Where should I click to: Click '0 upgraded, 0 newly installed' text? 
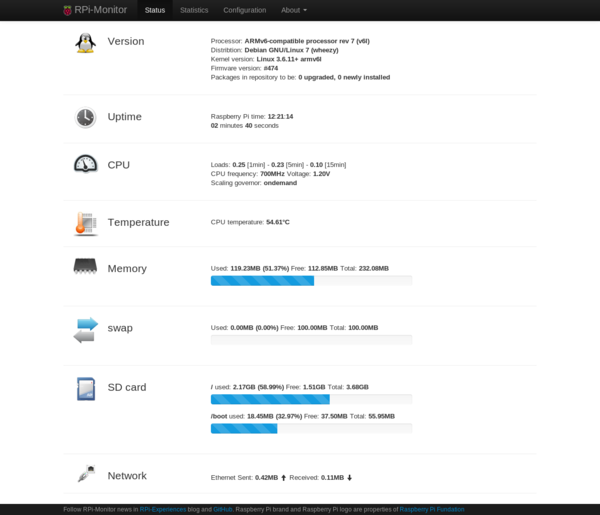tap(344, 77)
